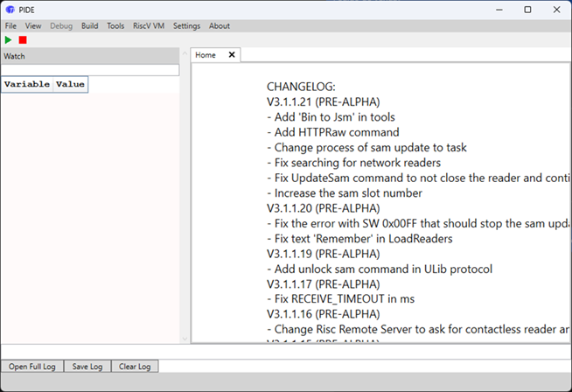Click the Watch panel title
Viewport: 572px width, 392px height.
click(x=14, y=56)
